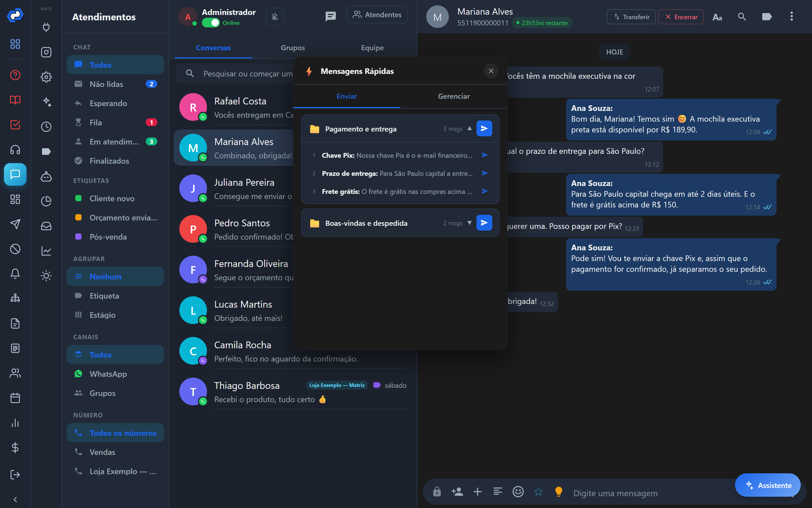The height and width of the screenshot is (508, 812).
Task: Close the Mensagens Rápidas dialog
Action: [x=491, y=71]
